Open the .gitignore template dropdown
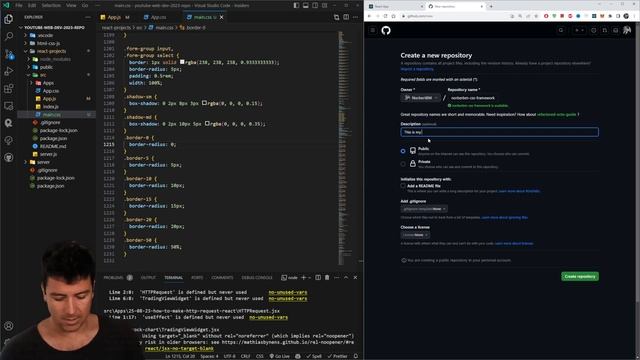Screen dimensions: 640x360 pos(424,209)
